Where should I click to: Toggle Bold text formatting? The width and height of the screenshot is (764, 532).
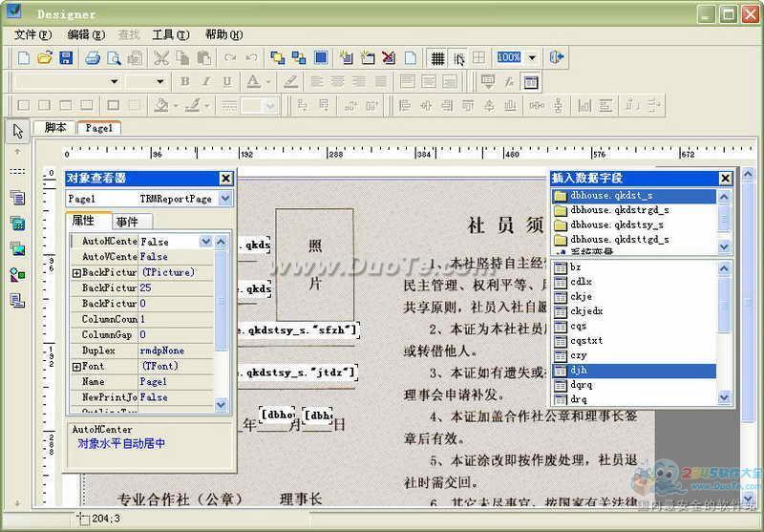(x=185, y=82)
